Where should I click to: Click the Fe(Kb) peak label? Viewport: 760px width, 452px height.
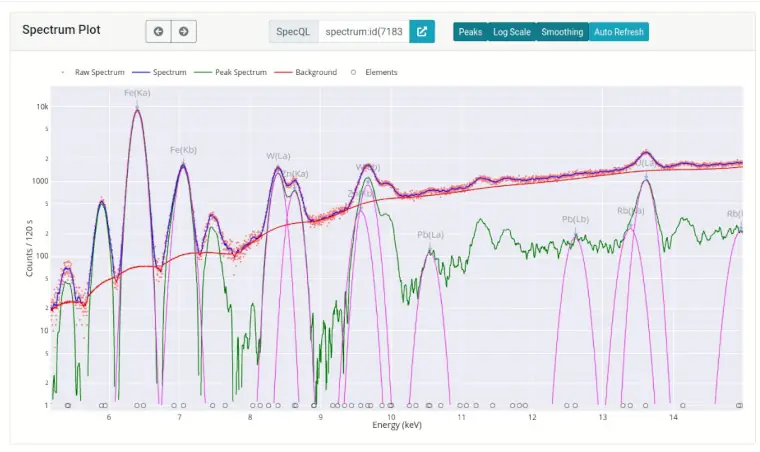click(183, 150)
